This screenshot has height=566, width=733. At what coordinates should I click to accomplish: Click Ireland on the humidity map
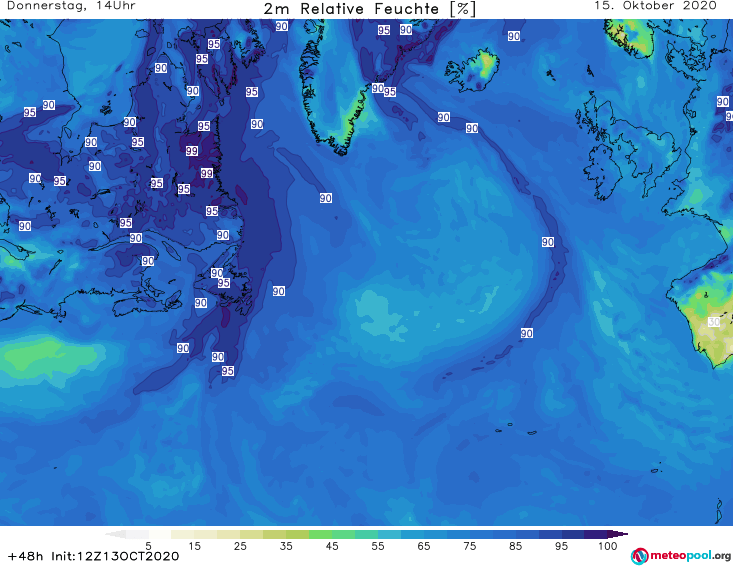tap(603, 172)
